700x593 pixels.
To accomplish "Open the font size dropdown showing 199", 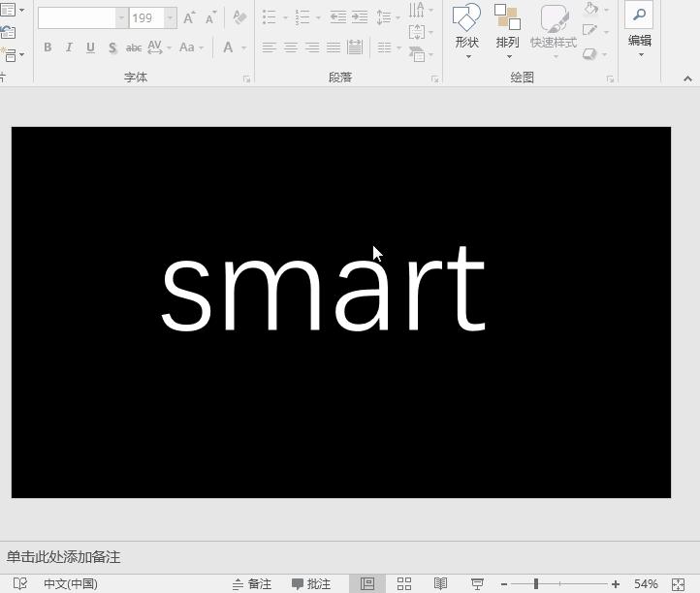I will coord(170,17).
